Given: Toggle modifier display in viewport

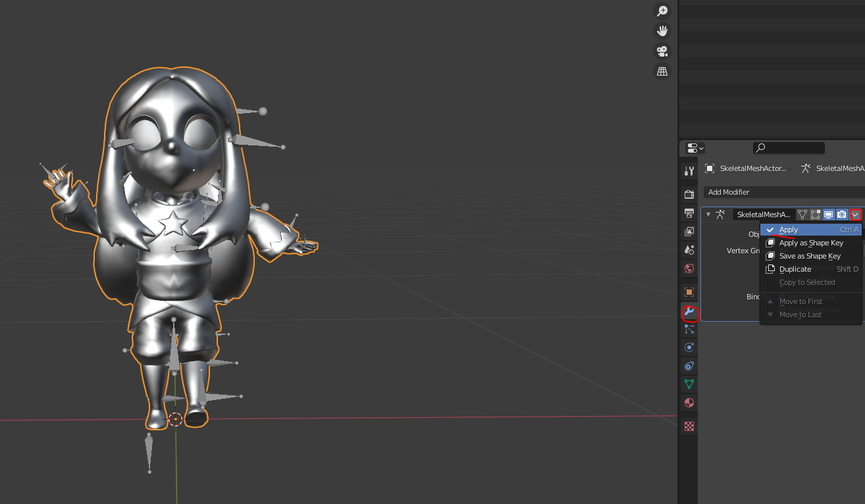Looking at the screenshot, I should tap(829, 214).
